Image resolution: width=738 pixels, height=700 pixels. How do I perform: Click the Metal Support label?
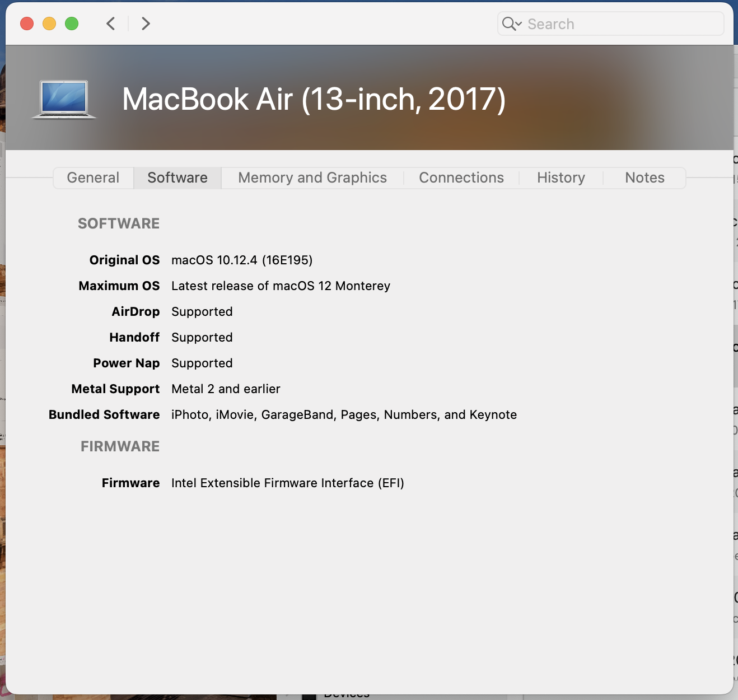click(x=115, y=389)
